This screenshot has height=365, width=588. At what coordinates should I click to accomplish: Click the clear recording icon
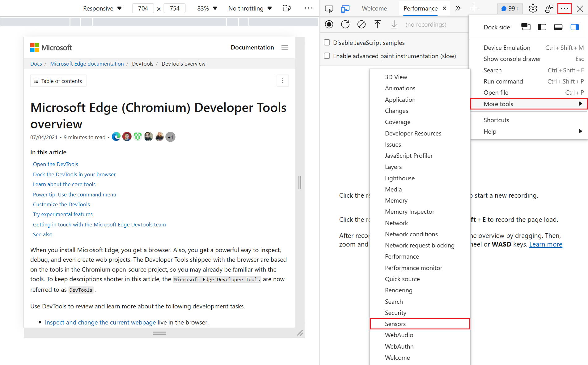pyautogui.click(x=361, y=24)
